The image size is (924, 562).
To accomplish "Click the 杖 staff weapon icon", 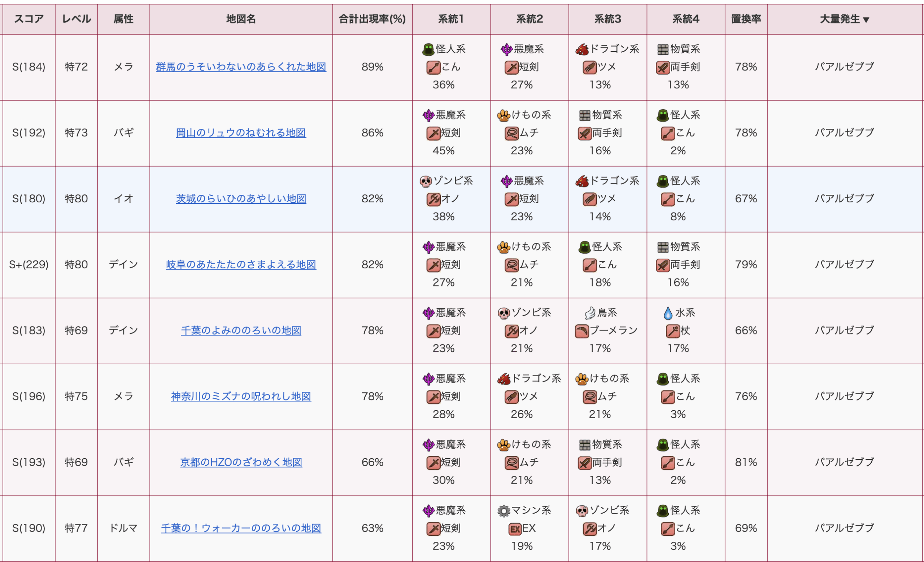I will [673, 331].
